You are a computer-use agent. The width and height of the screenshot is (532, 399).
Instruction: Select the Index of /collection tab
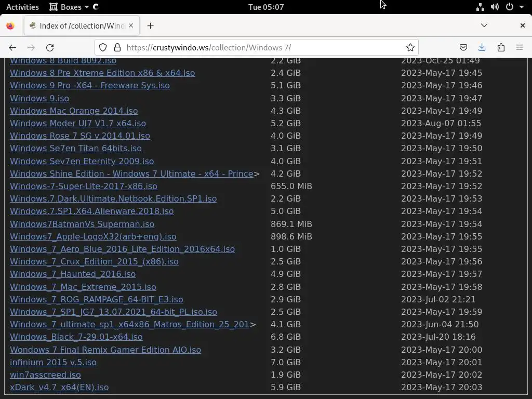[82, 26]
